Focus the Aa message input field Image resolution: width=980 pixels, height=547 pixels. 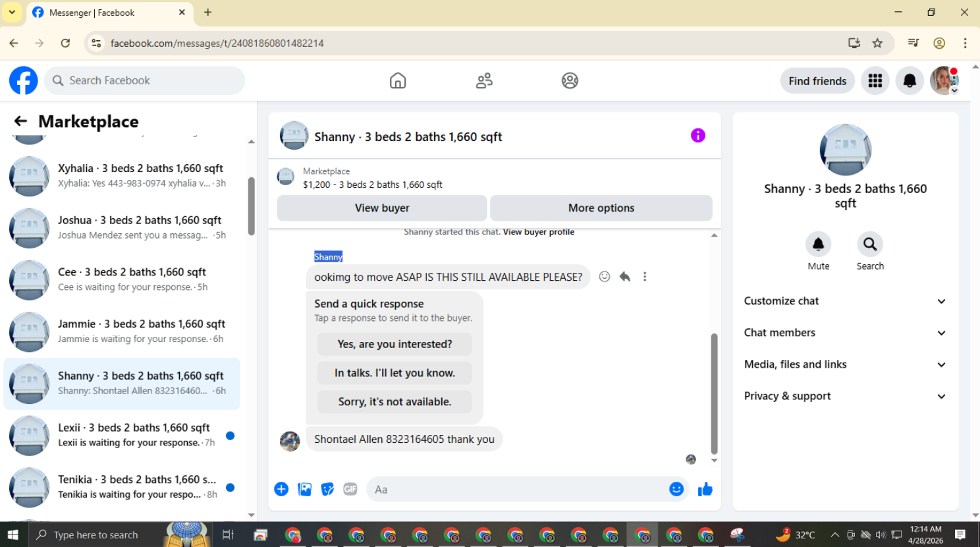click(517, 489)
